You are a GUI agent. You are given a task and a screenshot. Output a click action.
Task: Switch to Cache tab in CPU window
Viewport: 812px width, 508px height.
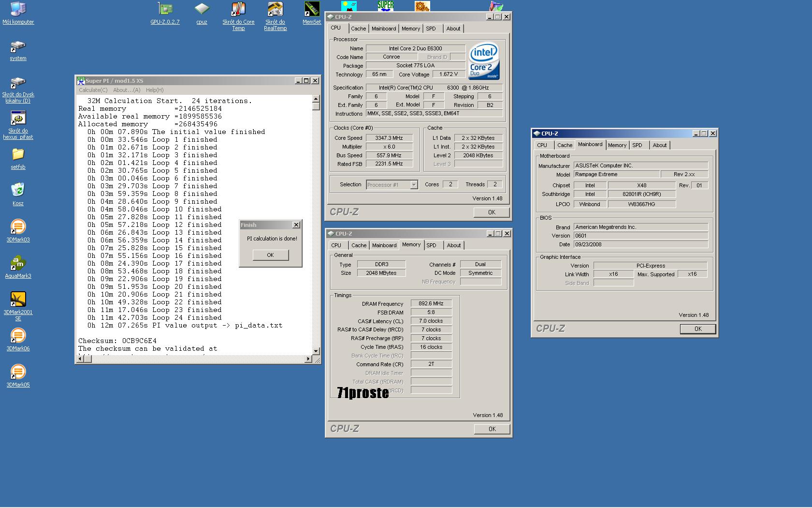click(x=358, y=29)
